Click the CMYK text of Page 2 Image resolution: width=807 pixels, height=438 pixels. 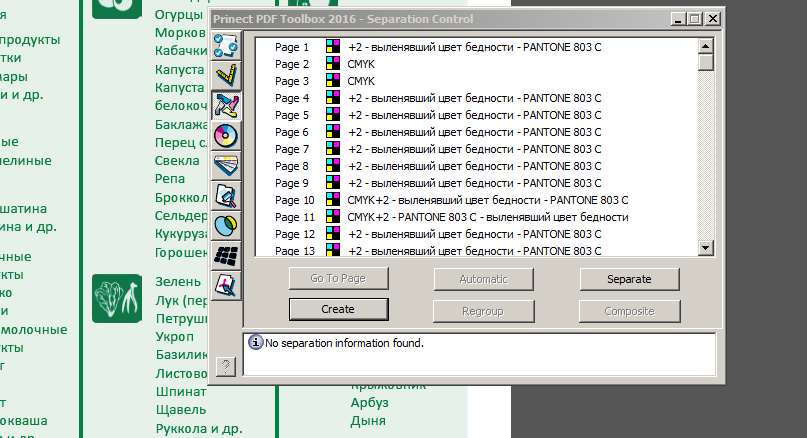tap(361, 64)
